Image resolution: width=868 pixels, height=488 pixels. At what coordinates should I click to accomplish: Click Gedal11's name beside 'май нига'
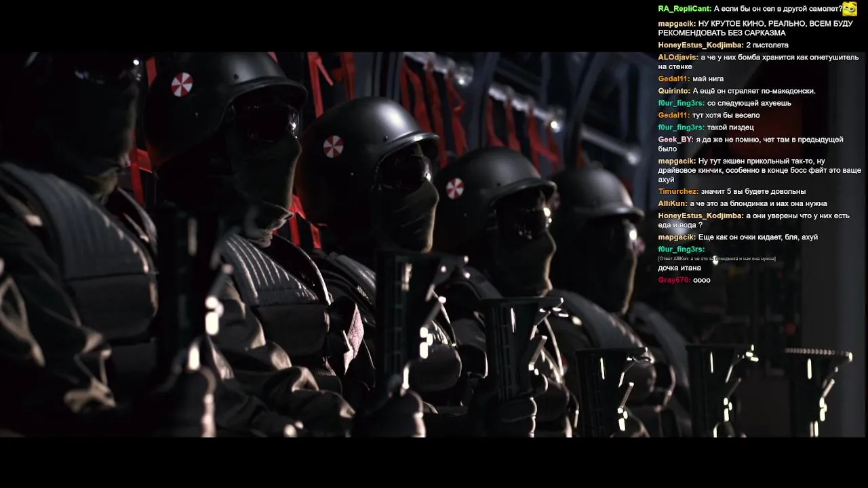tap(674, 79)
